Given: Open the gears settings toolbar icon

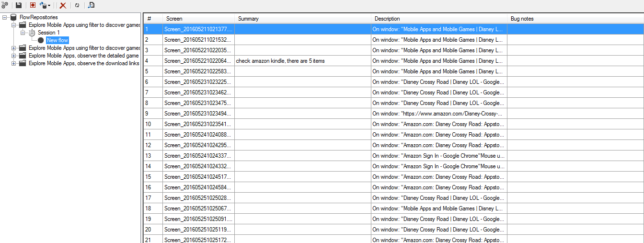Looking at the screenshot, I should coord(4,5).
